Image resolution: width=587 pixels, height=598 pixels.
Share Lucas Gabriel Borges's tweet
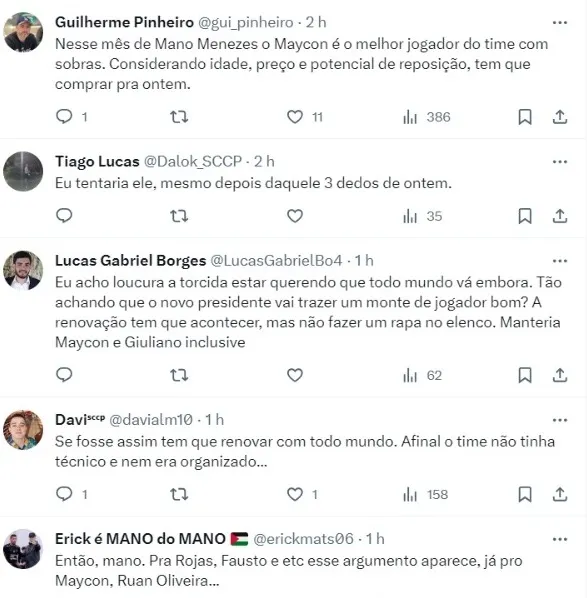point(560,375)
